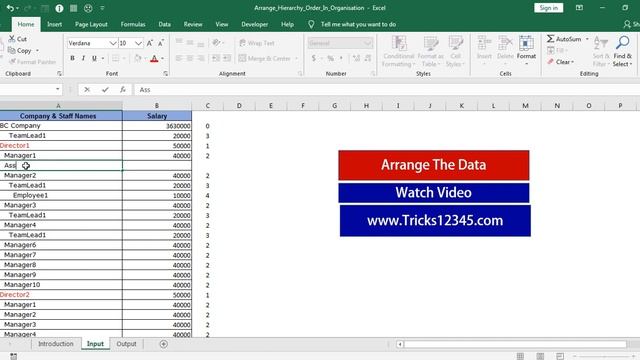This screenshot has width=640, height=360.
Task: Click the www.Tricks12345.com button
Action: click(435, 221)
